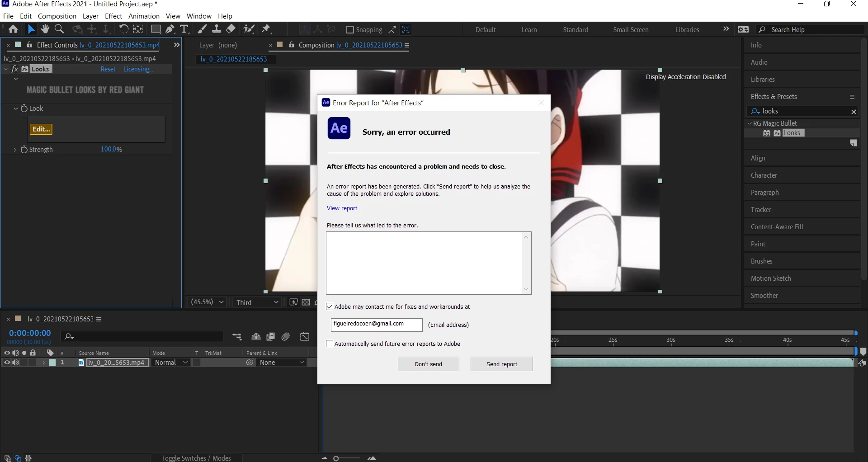Open the Parent None dropdown
The height and width of the screenshot is (462, 868).
point(282,363)
